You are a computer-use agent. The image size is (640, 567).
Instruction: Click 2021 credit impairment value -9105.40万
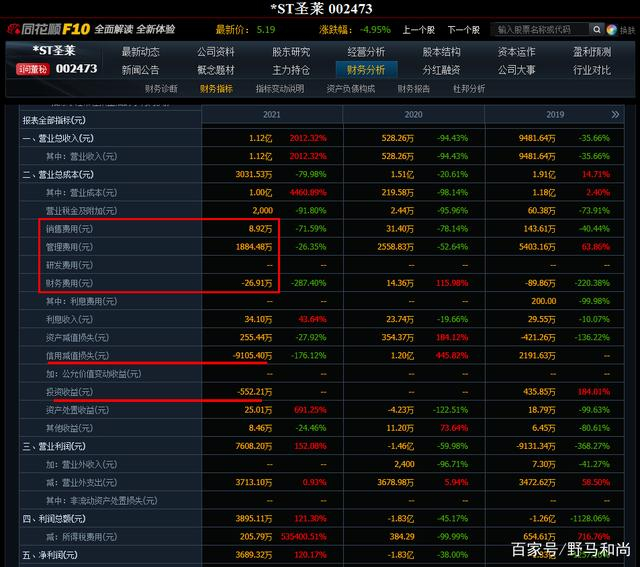pos(252,356)
